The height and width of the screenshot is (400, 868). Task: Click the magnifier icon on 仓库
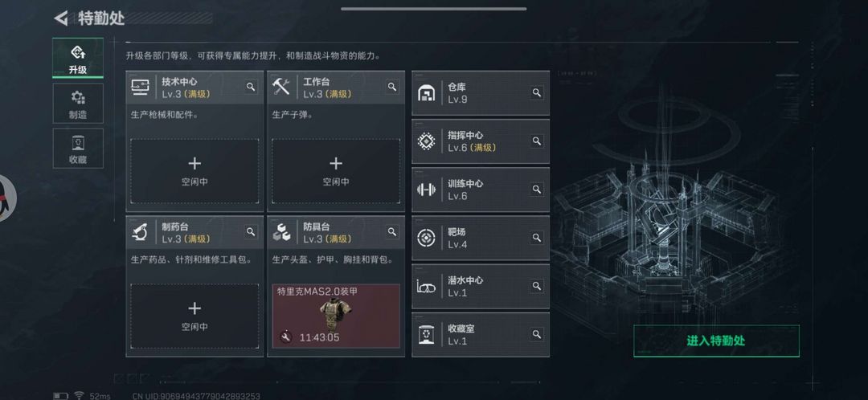536,93
